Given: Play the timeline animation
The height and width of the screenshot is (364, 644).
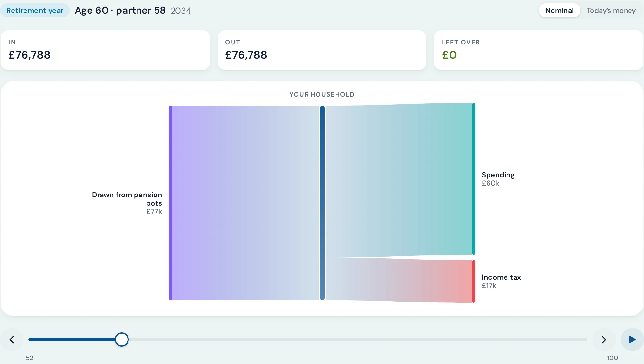Looking at the screenshot, I should tap(632, 340).
